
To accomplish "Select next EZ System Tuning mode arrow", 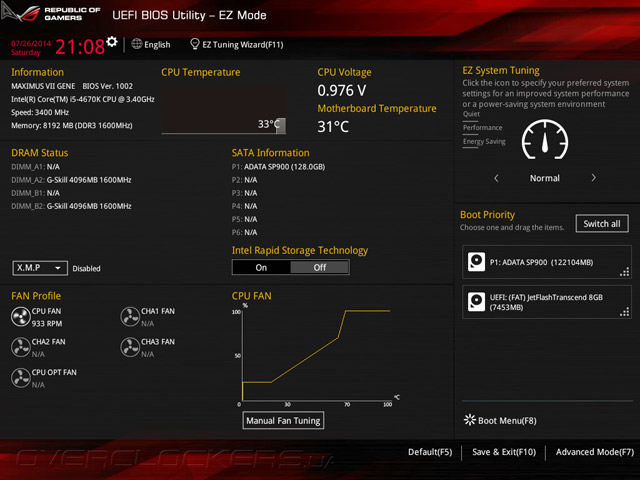I will pyautogui.click(x=593, y=178).
